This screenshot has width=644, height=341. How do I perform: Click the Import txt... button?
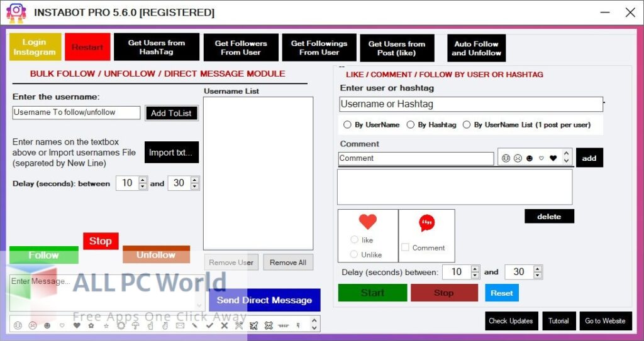coord(171,153)
